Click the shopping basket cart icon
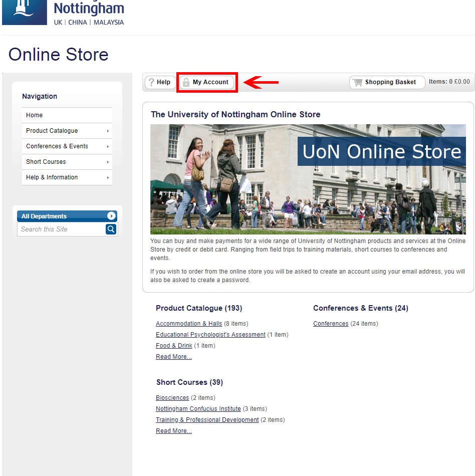 pyautogui.click(x=357, y=82)
